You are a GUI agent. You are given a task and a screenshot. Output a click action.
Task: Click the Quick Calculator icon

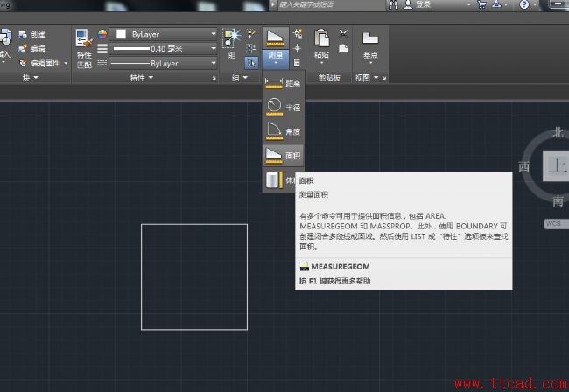[x=298, y=63]
